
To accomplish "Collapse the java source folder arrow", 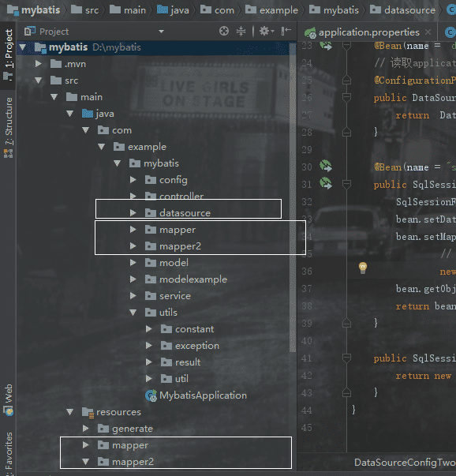I will [69, 114].
